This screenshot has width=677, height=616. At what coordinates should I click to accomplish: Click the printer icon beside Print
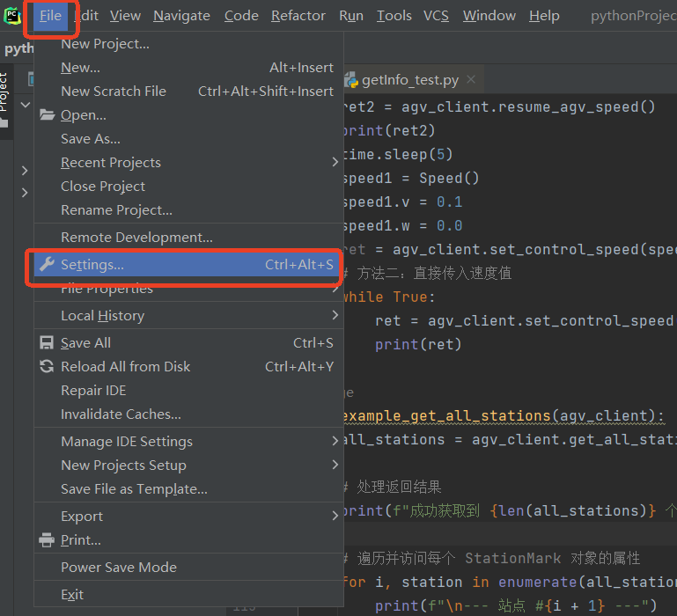click(x=47, y=540)
